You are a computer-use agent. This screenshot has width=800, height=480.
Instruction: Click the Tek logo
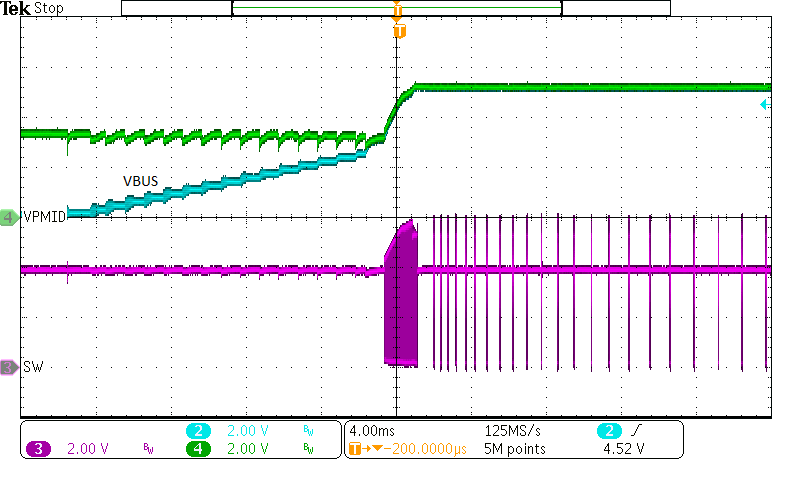coord(15,9)
